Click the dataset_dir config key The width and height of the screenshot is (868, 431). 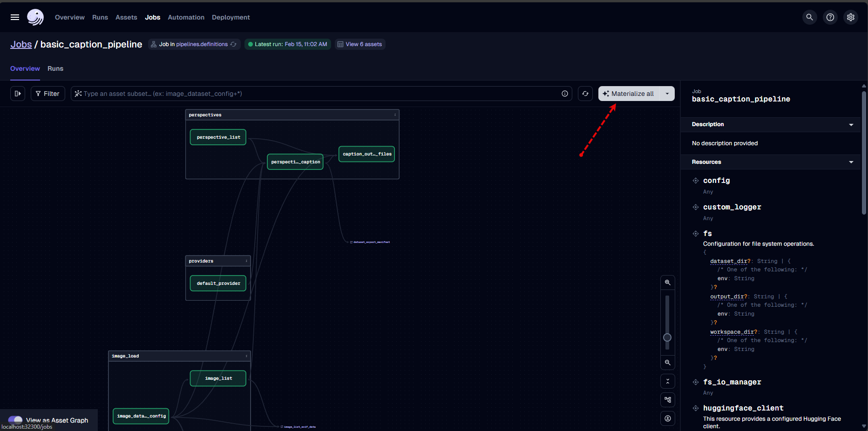(x=729, y=261)
